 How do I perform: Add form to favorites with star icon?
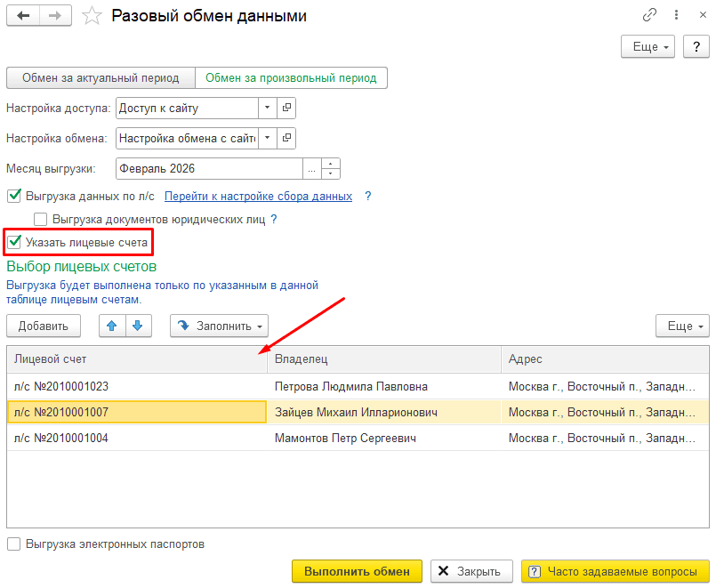point(91,16)
